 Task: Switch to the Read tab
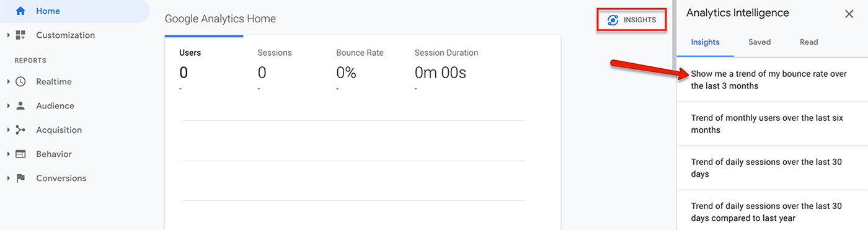point(808,42)
